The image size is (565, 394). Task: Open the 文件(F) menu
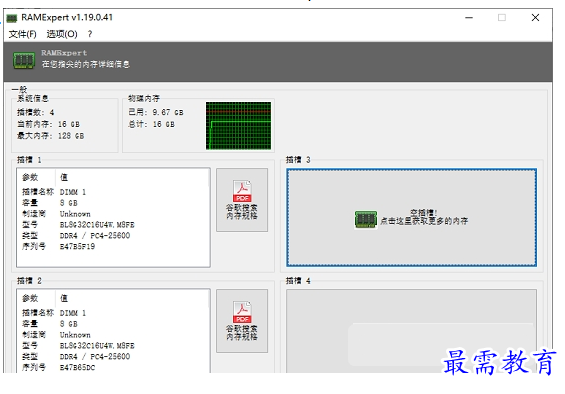[x=22, y=34]
